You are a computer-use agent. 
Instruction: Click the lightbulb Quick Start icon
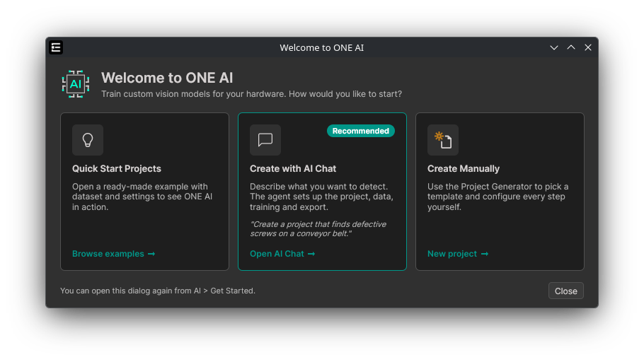coord(88,140)
